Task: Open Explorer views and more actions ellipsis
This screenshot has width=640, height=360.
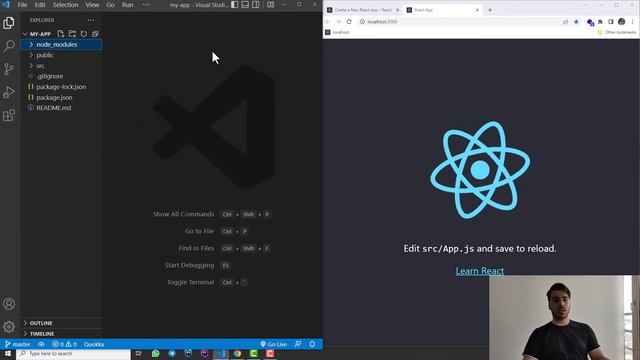Action: [91, 20]
